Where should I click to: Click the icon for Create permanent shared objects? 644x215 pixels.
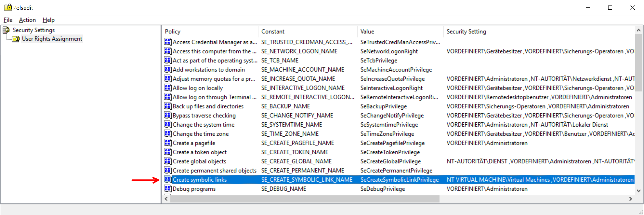(168, 170)
